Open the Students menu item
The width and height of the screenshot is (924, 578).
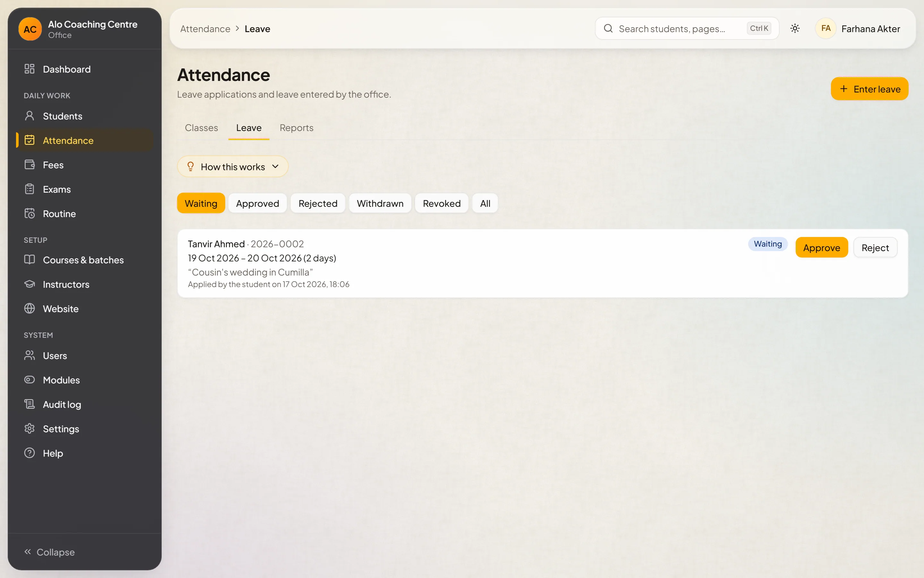[84, 116]
